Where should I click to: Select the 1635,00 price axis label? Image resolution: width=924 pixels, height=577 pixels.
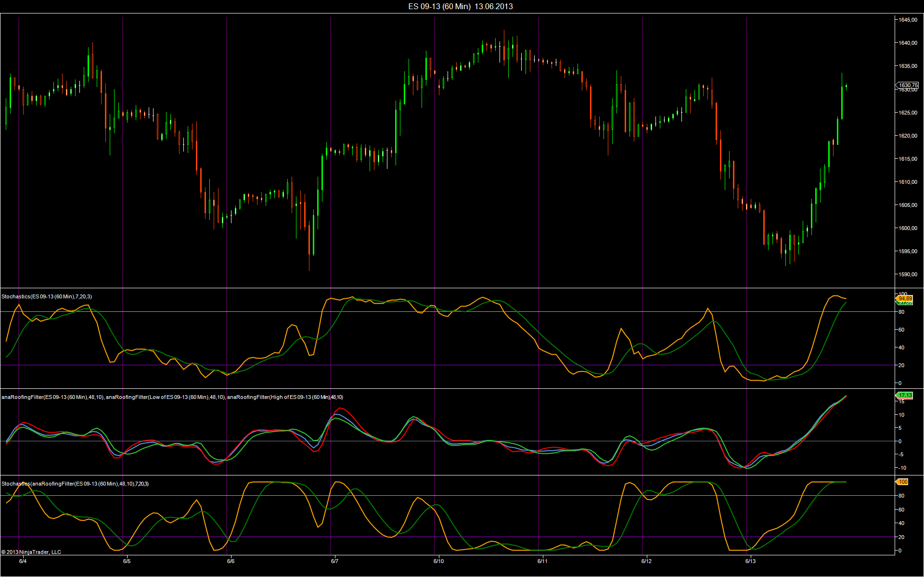[908, 66]
